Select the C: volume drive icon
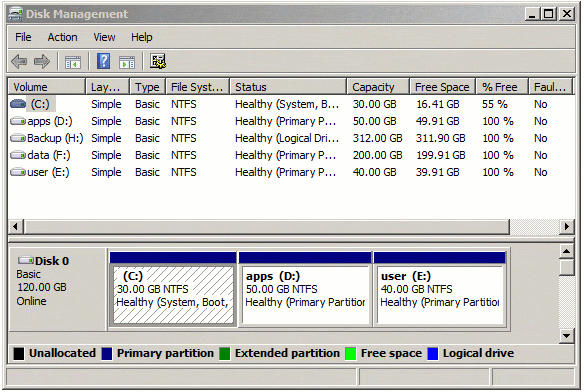The width and height of the screenshot is (584, 392). [x=18, y=104]
